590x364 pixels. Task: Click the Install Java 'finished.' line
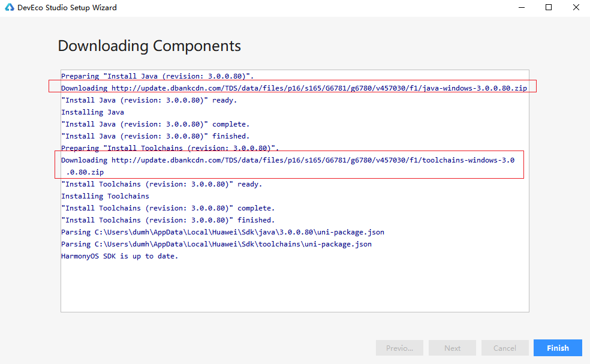(x=155, y=136)
